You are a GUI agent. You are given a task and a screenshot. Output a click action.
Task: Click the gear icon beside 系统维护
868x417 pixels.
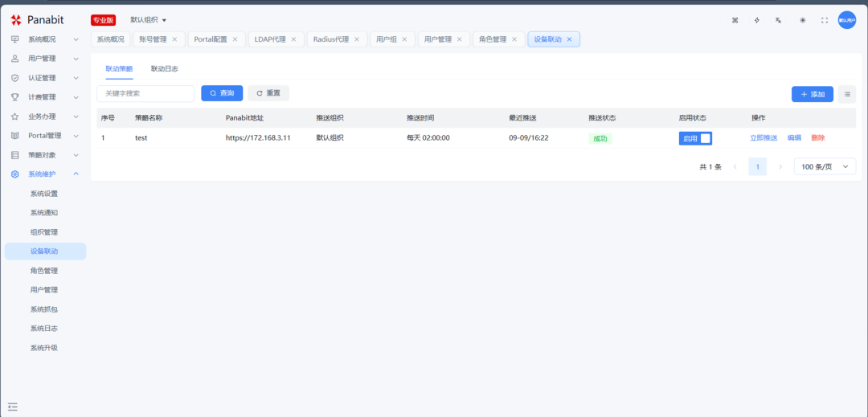15,174
